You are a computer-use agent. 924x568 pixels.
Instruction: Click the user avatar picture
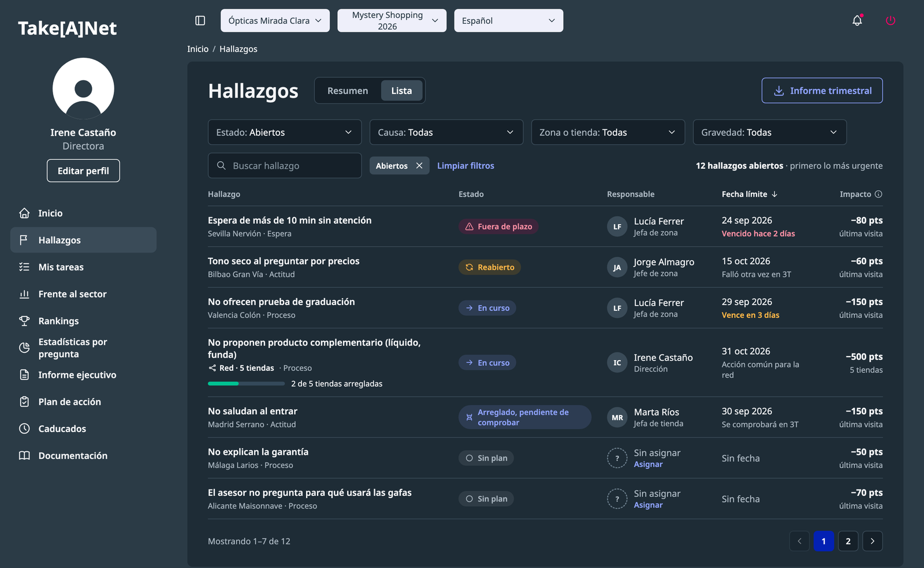(x=83, y=88)
